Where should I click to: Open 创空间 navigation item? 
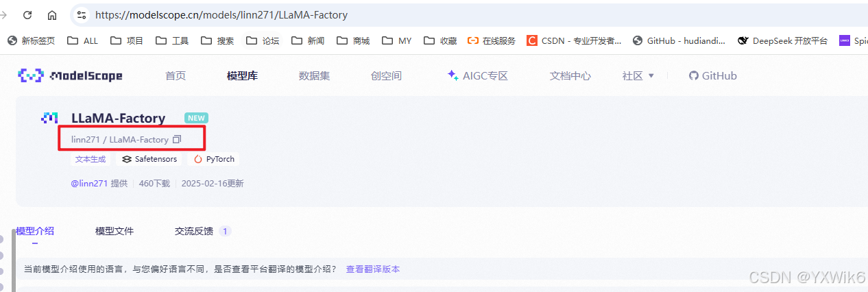click(386, 75)
